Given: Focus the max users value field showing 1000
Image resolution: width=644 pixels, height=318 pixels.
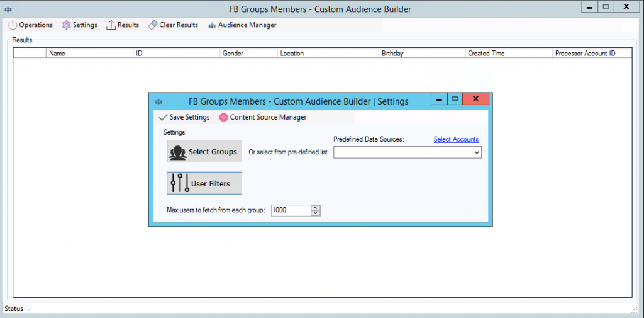Looking at the screenshot, I should pyautogui.click(x=291, y=210).
